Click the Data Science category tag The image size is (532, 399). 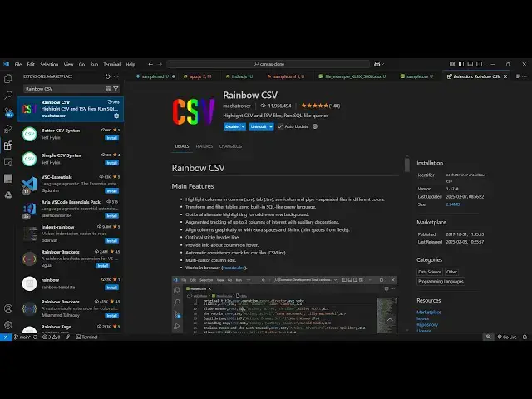(430, 272)
